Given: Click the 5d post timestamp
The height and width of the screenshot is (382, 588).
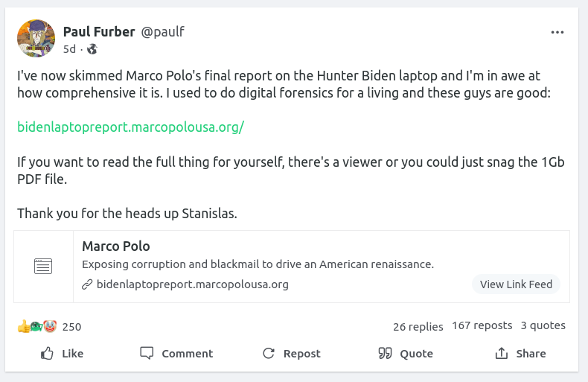Looking at the screenshot, I should (x=69, y=49).
